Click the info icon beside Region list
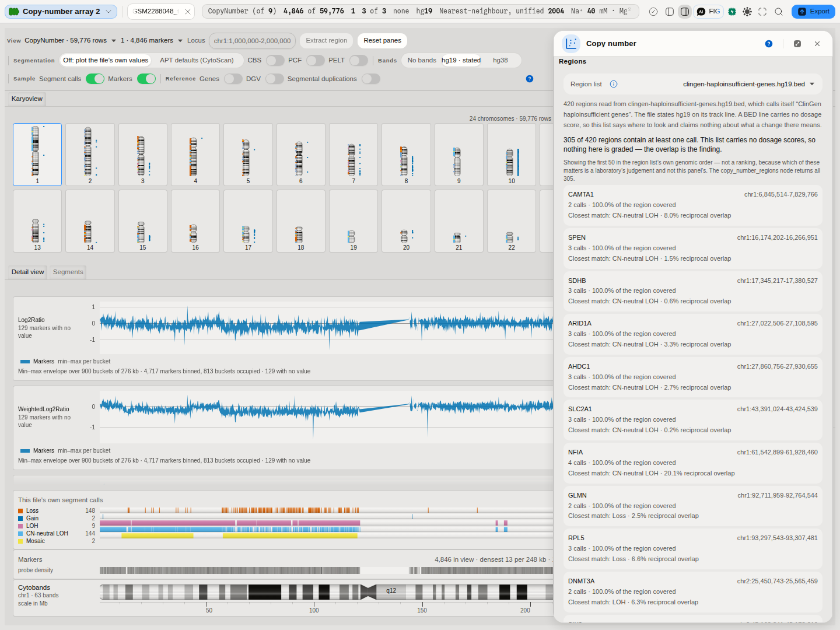Image resolution: width=840 pixels, height=630 pixels. pos(614,84)
